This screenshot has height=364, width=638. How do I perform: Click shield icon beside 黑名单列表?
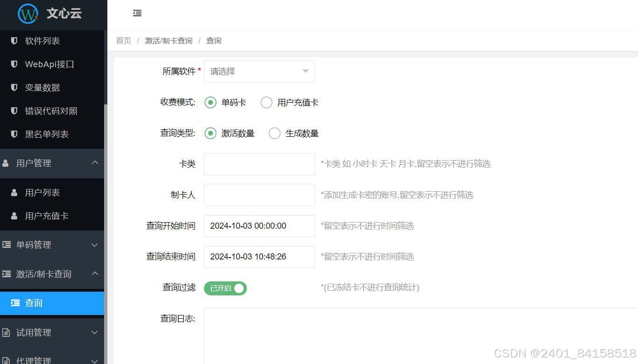coord(14,134)
